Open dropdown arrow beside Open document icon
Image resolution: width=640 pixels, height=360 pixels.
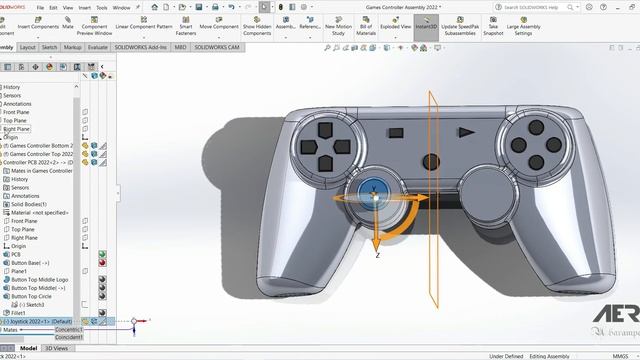pos(190,7)
